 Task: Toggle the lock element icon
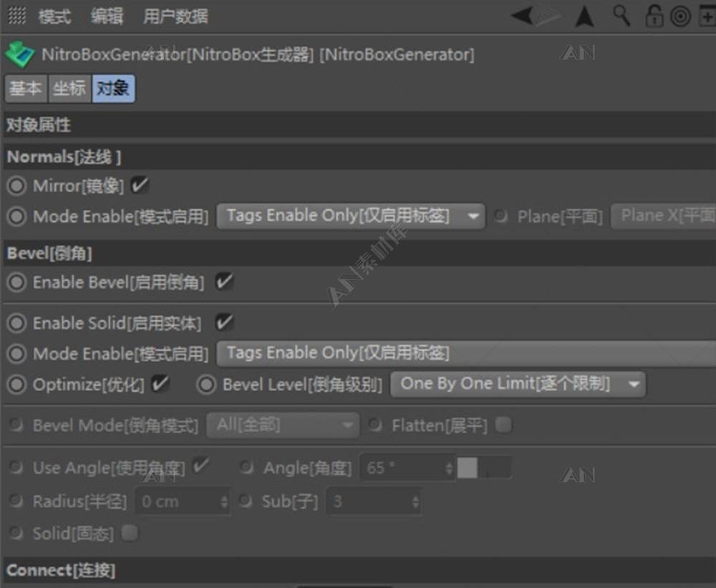point(654,16)
